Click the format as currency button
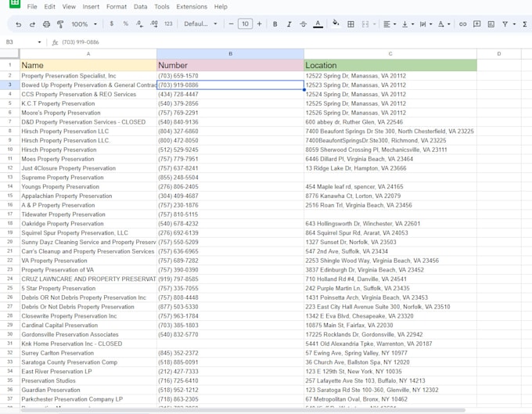The image size is (532, 414). tap(112, 24)
